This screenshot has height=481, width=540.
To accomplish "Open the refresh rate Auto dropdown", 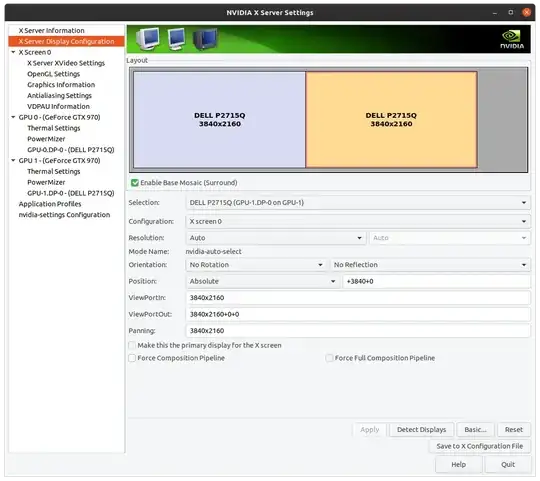I will [450, 238].
